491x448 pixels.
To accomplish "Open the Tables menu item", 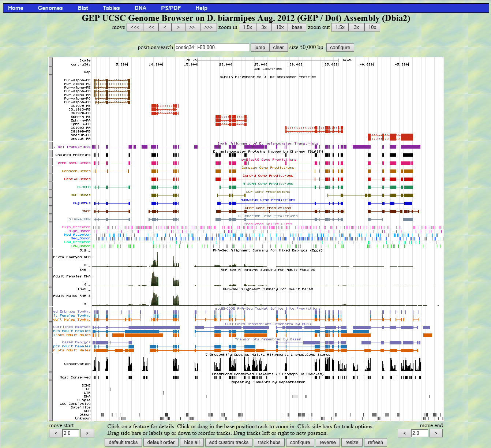I will point(111,8).
